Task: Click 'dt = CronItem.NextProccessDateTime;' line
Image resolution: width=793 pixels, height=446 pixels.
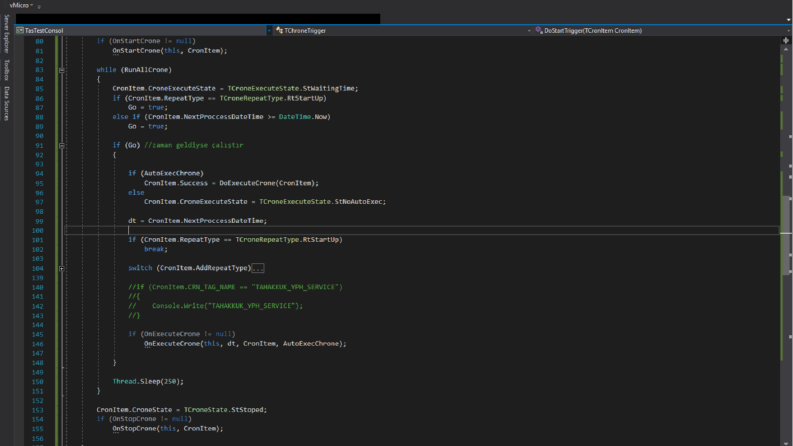Action: tap(197, 220)
